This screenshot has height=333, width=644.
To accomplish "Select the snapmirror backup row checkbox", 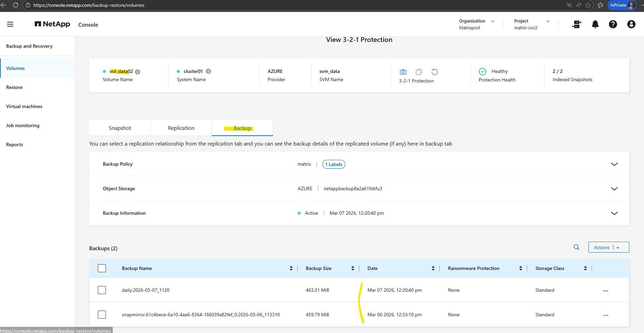I will click(x=102, y=315).
